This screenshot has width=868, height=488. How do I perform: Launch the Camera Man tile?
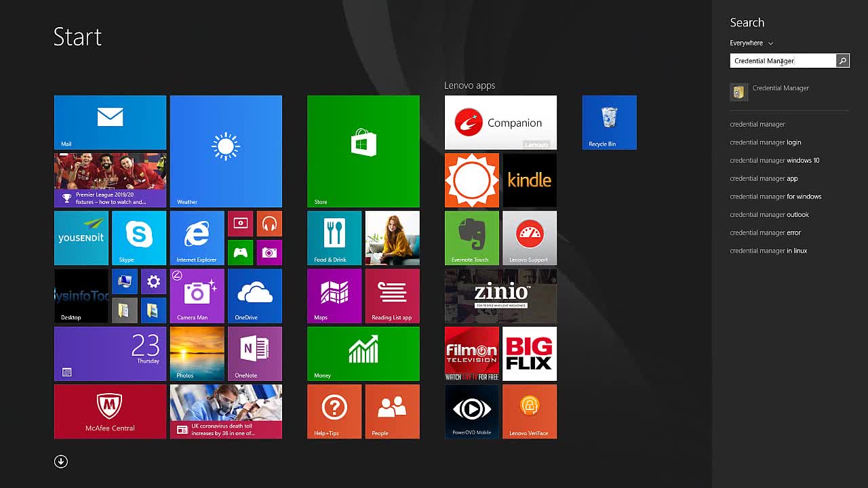pyautogui.click(x=197, y=296)
